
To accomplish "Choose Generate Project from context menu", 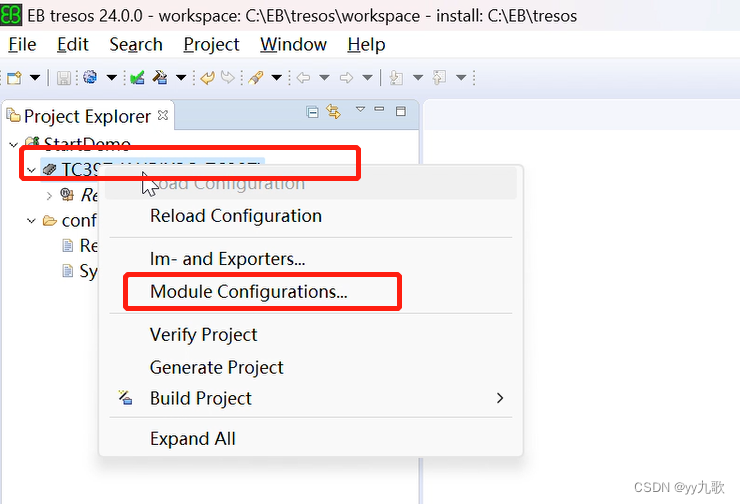I will pyautogui.click(x=311, y=368).
